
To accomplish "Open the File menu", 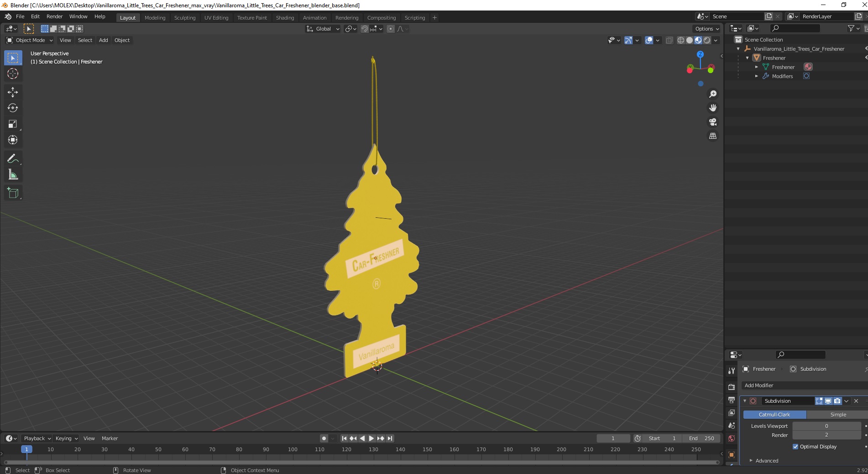I will (20, 16).
